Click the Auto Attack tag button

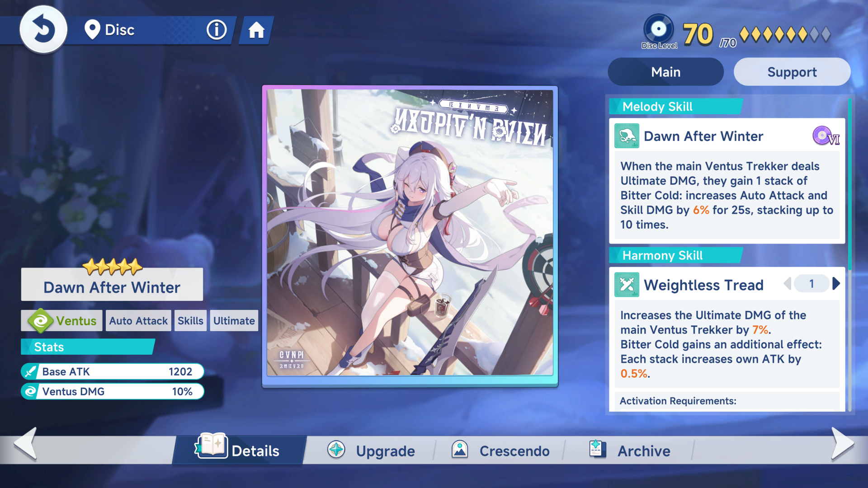[x=138, y=321]
